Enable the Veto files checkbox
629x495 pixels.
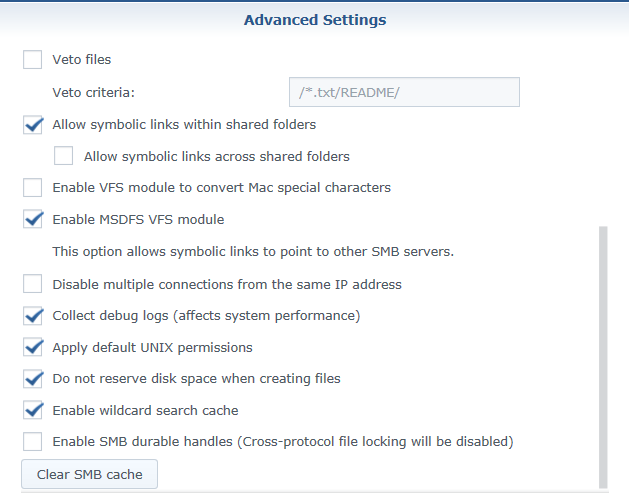[x=32, y=59]
